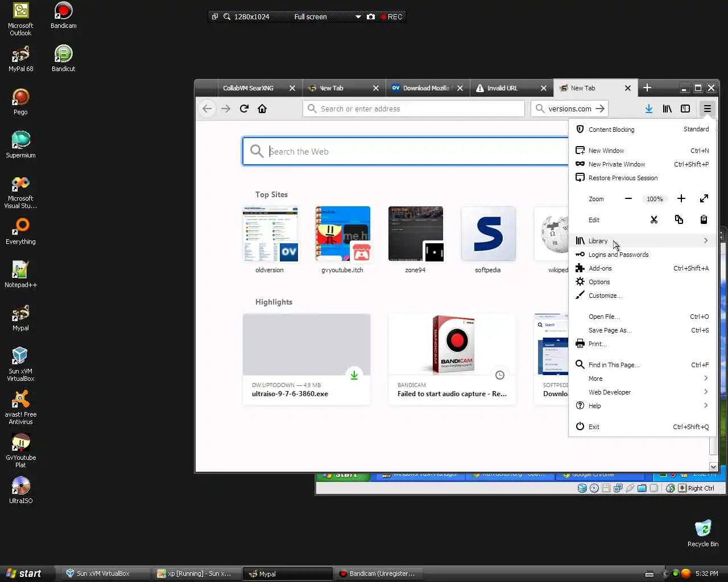Open Options menu entry
728x582 pixels.
[x=642, y=282]
